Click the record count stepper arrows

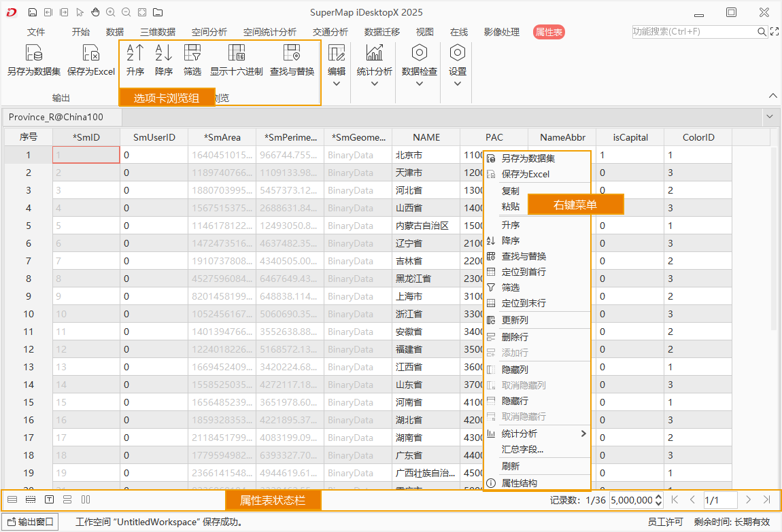pyautogui.click(x=658, y=500)
